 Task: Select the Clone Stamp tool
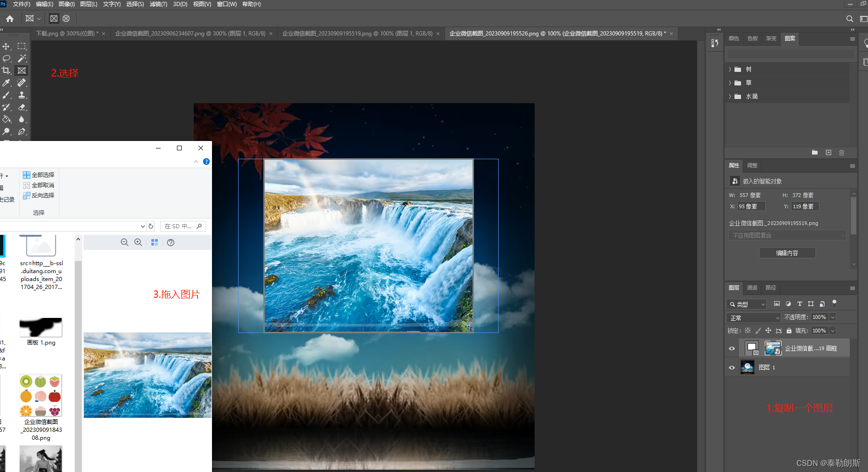coord(22,95)
